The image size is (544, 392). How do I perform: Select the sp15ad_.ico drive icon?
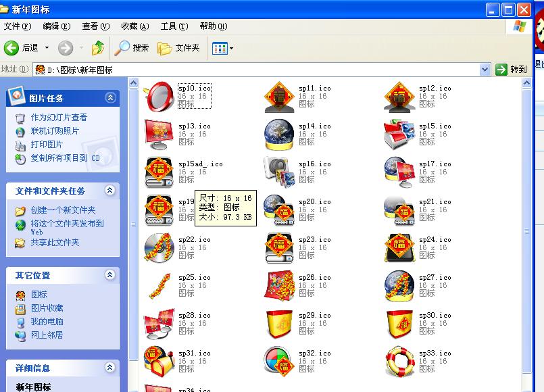(x=159, y=172)
